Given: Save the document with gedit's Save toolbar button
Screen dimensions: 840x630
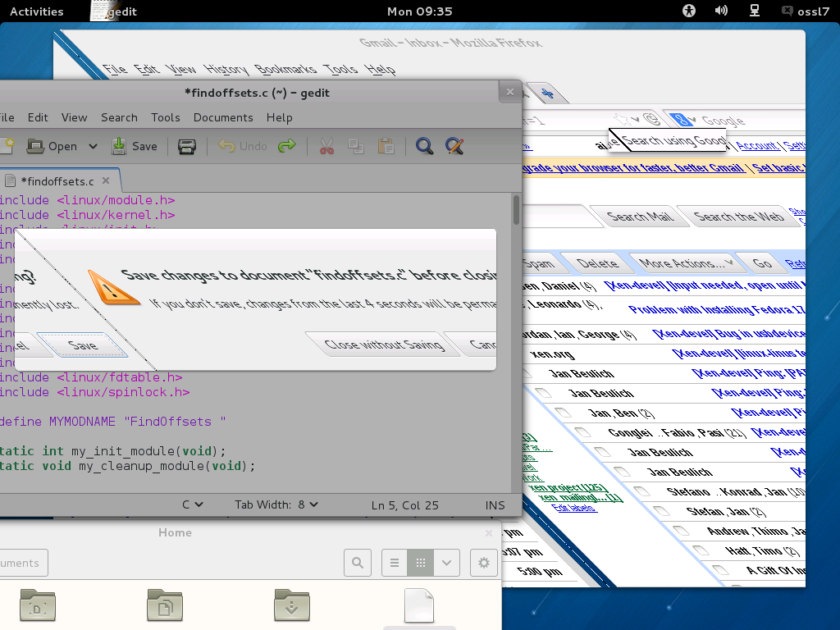Looking at the screenshot, I should tap(134, 146).
